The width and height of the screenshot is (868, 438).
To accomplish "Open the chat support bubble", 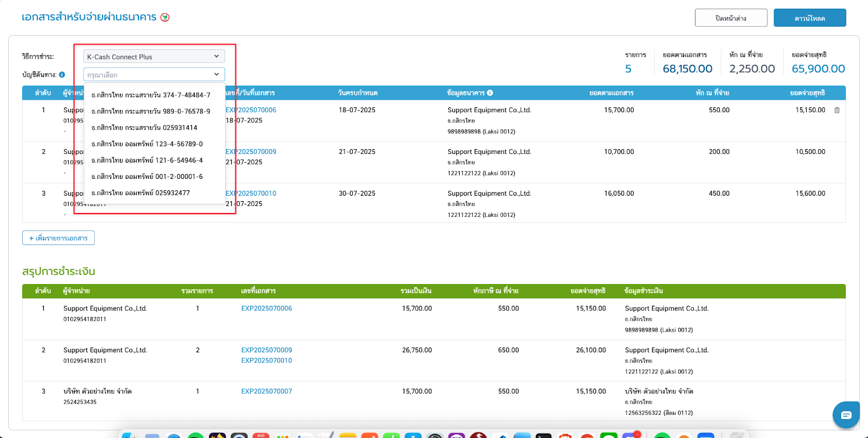I will coord(846,415).
